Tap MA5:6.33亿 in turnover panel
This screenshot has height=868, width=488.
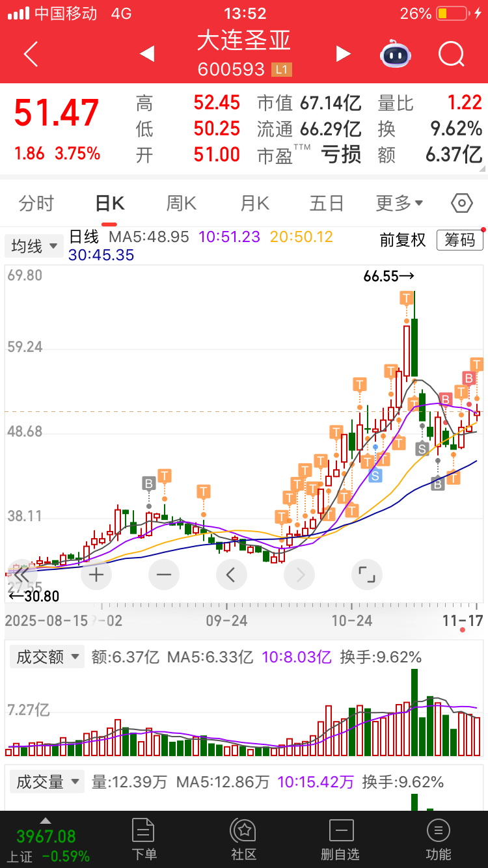(210, 657)
